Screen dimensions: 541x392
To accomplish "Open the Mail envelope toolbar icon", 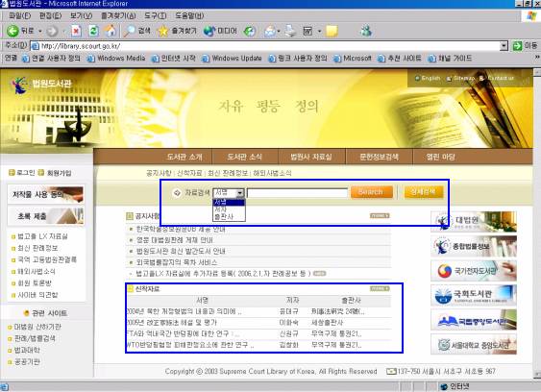I will pyautogui.click(x=269, y=32).
